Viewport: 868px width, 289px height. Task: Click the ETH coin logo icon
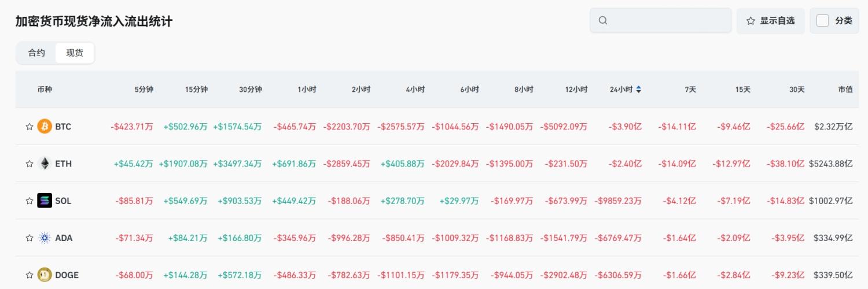coord(45,164)
